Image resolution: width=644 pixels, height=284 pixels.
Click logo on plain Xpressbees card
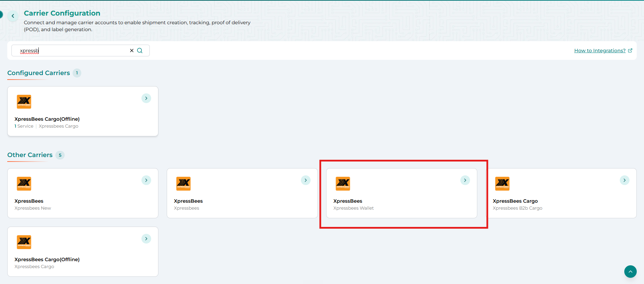184,183
